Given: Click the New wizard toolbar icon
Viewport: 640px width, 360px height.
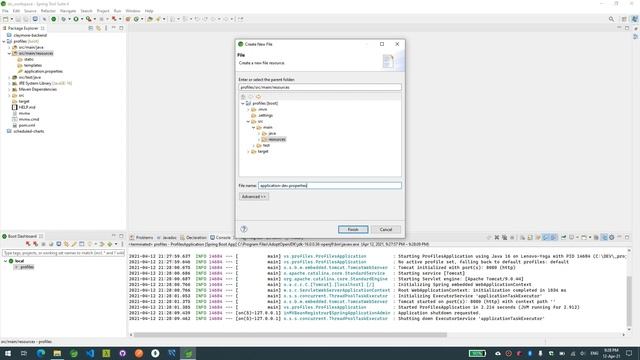Looking at the screenshot, I should point(6,19).
